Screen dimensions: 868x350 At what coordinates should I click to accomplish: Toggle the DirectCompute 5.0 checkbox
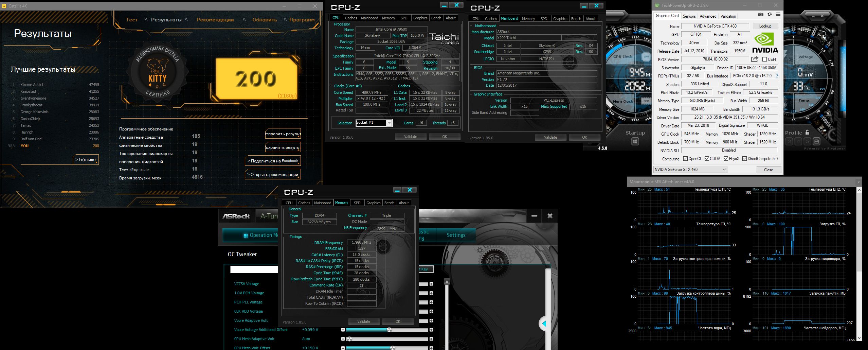tap(744, 159)
